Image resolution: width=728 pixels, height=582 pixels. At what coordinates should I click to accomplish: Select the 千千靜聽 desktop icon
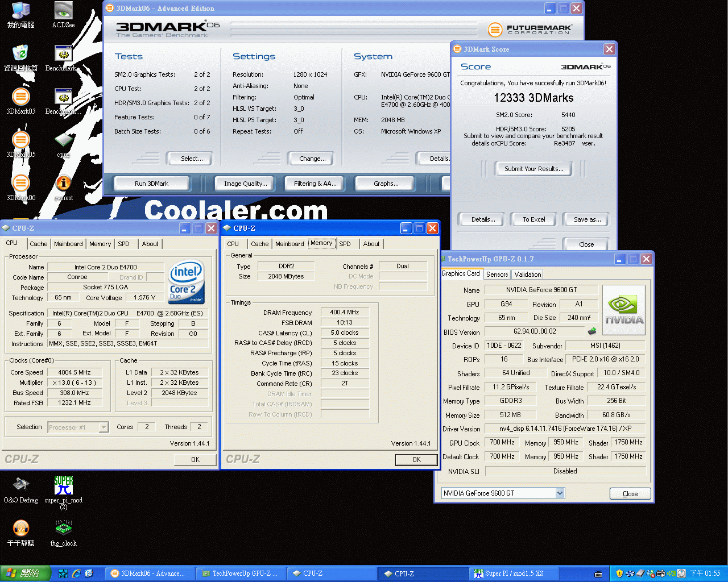[x=20, y=534]
